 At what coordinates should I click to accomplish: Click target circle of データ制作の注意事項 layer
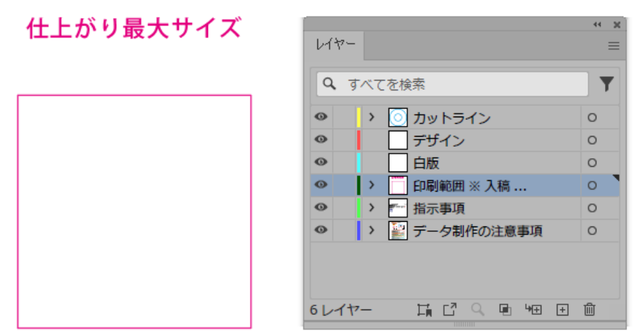coord(592,230)
